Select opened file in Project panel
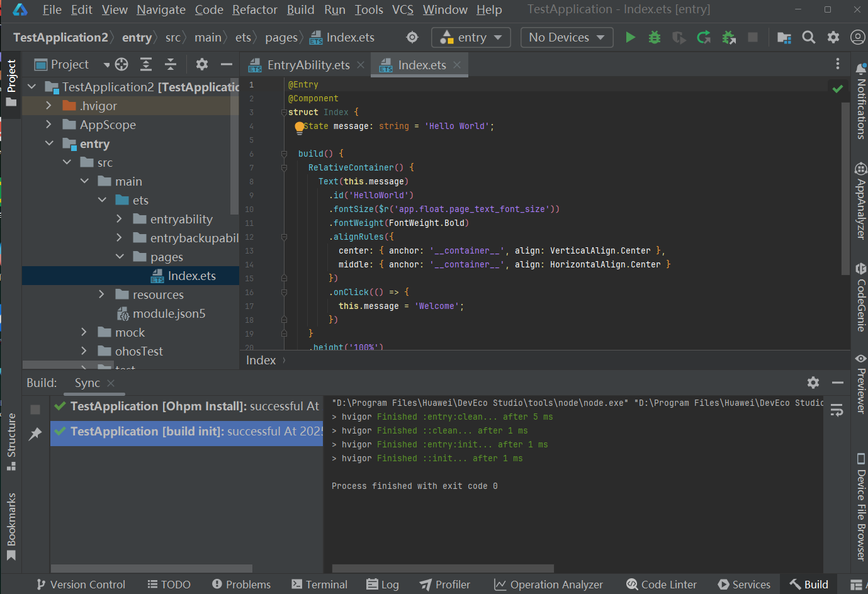The width and height of the screenshot is (868, 594). pyautogui.click(x=122, y=64)
